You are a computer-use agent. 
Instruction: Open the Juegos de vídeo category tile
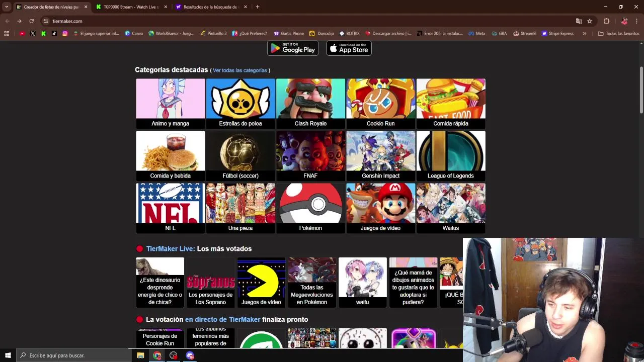381,208
